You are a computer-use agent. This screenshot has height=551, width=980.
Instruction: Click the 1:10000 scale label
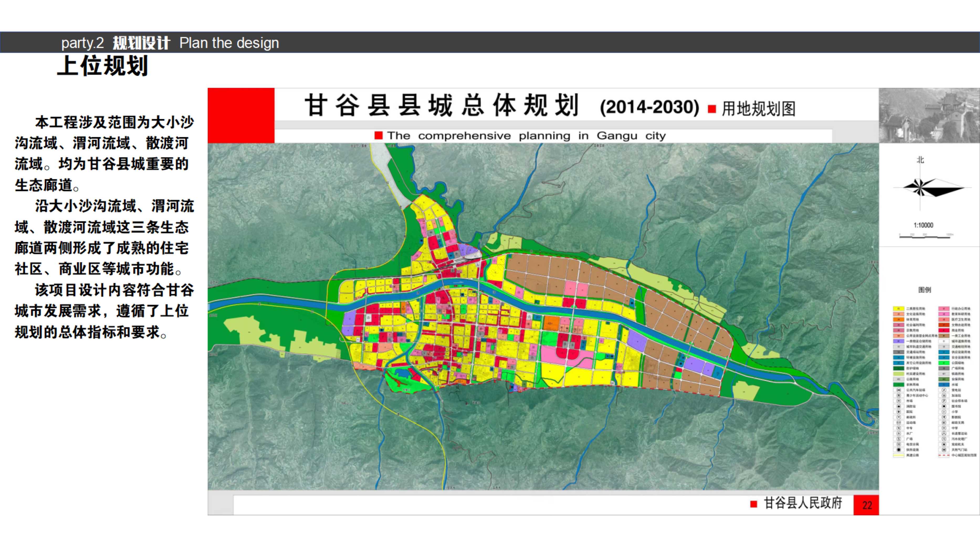click(923, 225)
